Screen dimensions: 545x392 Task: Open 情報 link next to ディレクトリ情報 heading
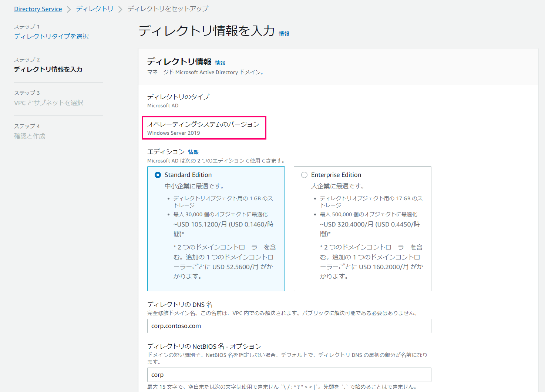[220, 63]
